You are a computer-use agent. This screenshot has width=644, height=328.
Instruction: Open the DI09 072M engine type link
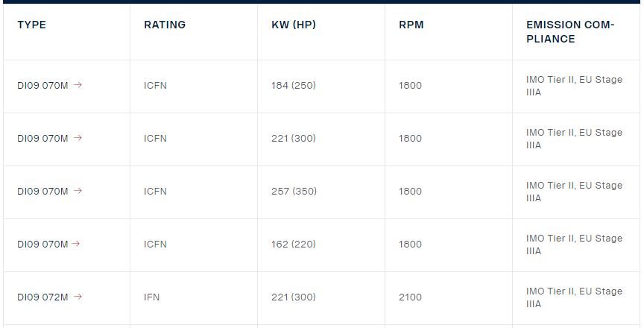pos(42,297)
